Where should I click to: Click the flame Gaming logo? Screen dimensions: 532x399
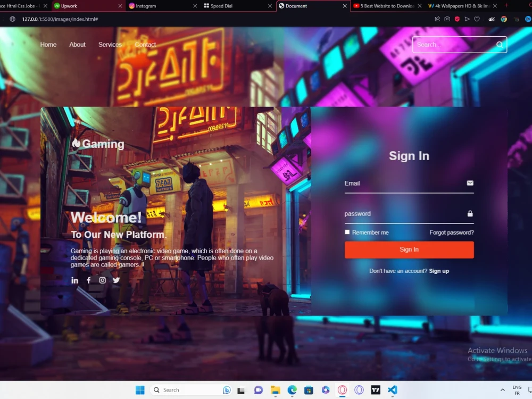(98, 144)
